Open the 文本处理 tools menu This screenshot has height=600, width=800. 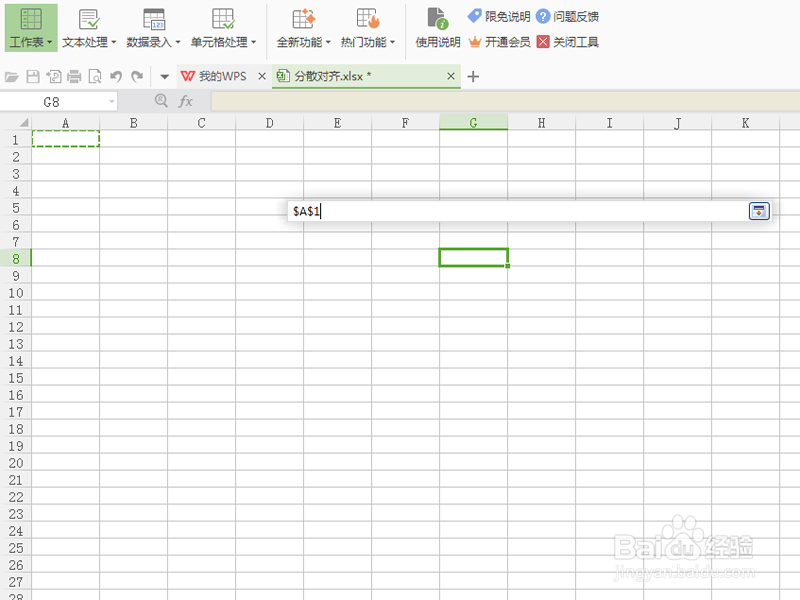tap(89, 28)
